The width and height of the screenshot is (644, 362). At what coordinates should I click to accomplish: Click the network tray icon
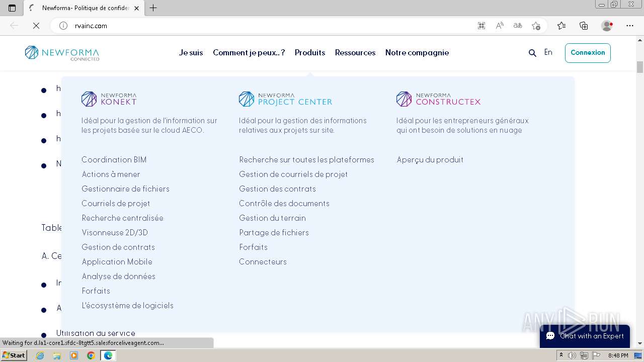(584, 355)
